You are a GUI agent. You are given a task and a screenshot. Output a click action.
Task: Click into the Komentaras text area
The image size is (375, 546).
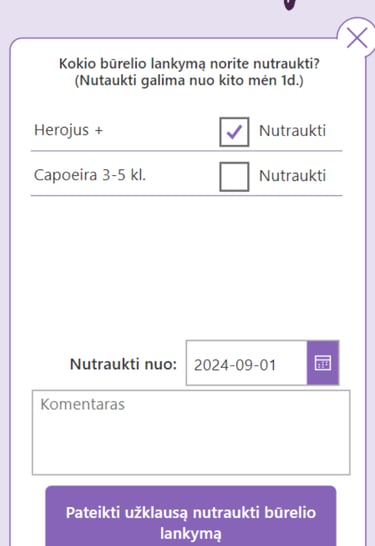[191, 432]
